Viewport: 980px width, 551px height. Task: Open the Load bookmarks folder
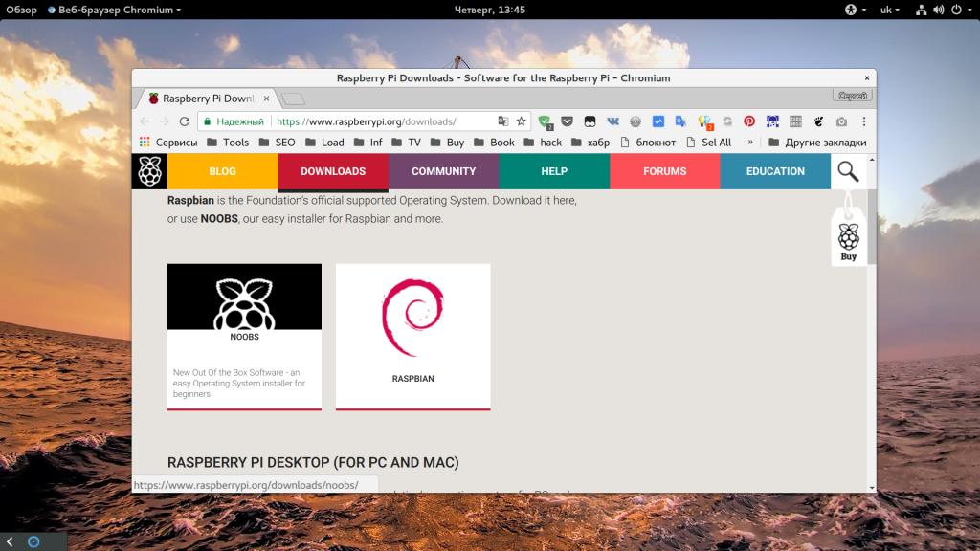pyautogui.click(x=324, y=143)
